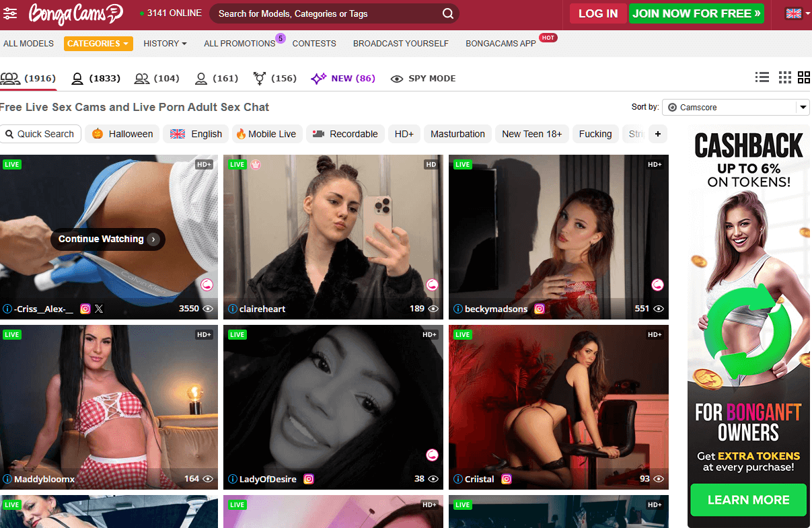This screenshot has height=528, width=812.
Task: Enable the Mobile Live filter
Action: tap(266, 134)
